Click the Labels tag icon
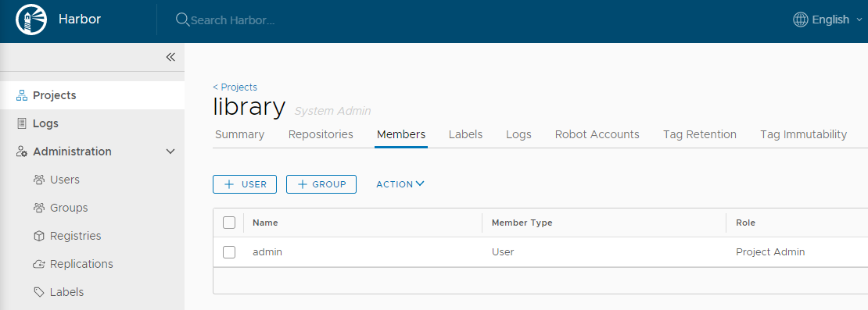868x310 pixels. (39, 292)
